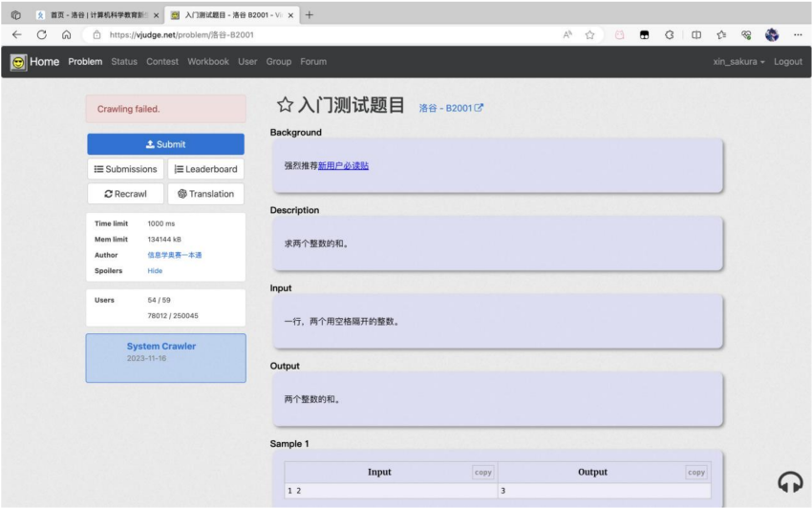Open the Home navigation link

pos(44,62)
